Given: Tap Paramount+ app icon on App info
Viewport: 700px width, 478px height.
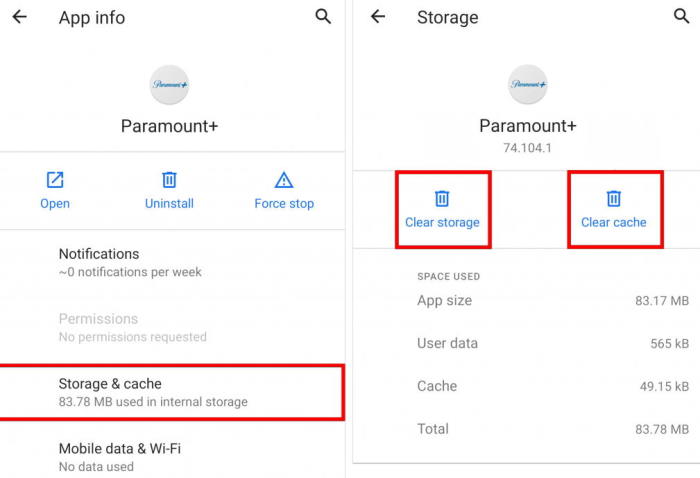Looking at the screenshot, I should [x=169, y=85].
